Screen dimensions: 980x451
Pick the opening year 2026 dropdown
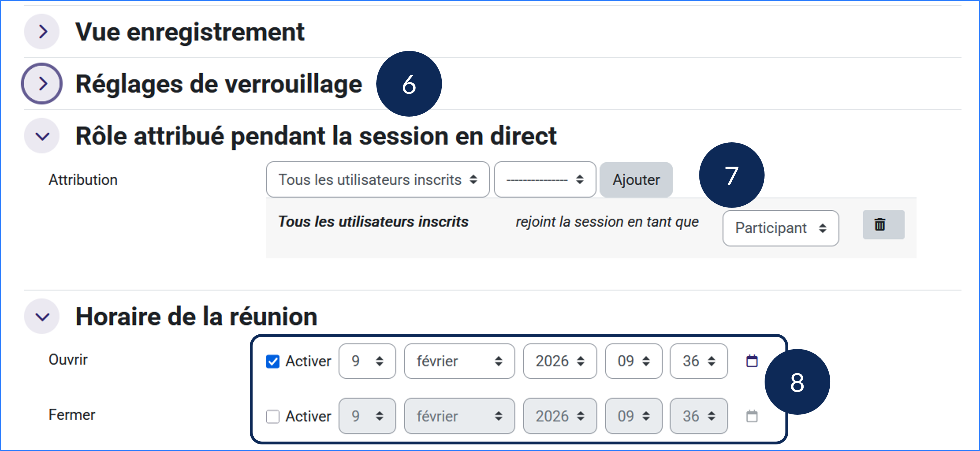point(559,361)
